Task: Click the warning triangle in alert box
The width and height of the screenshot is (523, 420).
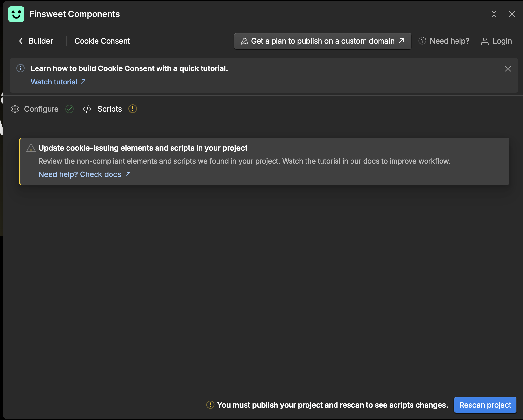Action: [31, 148]
